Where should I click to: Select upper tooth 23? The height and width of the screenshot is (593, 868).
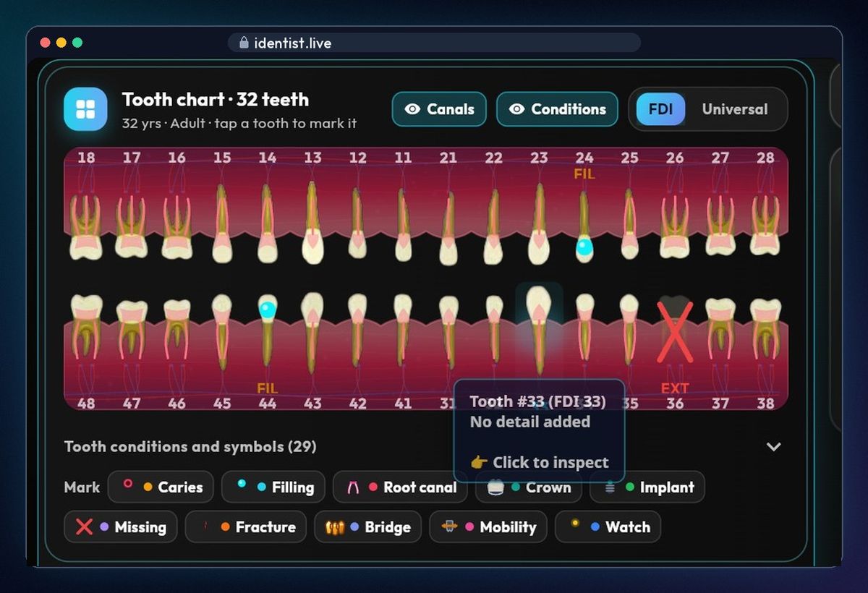coord(539,223)
